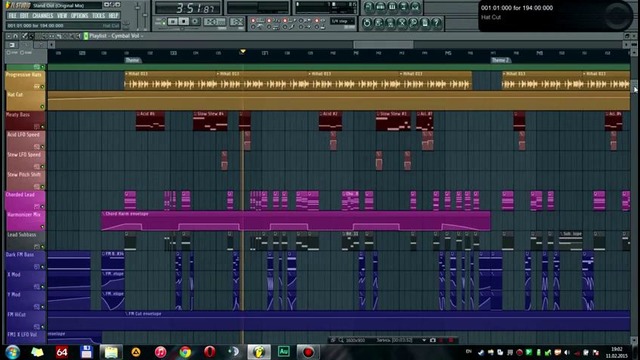640x360 pixels.
Task: Click the Playlist horizontal scrollbar thumb
Action: pos(383,45)
